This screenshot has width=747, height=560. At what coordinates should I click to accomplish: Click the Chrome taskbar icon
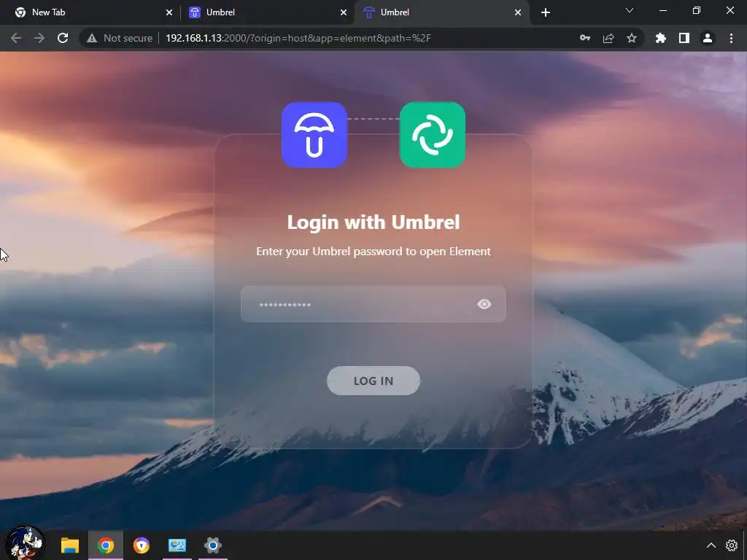[x=105, y=545]
